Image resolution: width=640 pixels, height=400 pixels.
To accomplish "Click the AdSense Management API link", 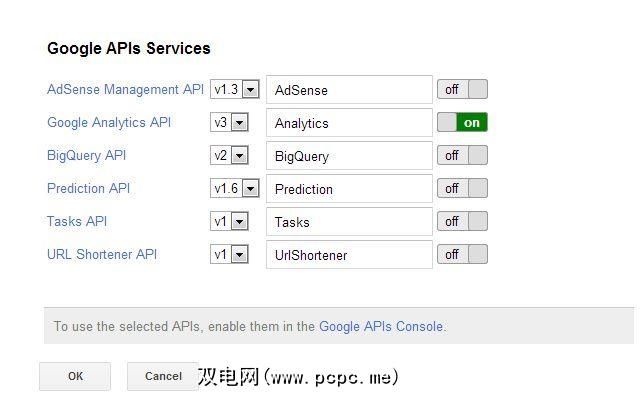I will pyautogui.click(x=125, y=89).
